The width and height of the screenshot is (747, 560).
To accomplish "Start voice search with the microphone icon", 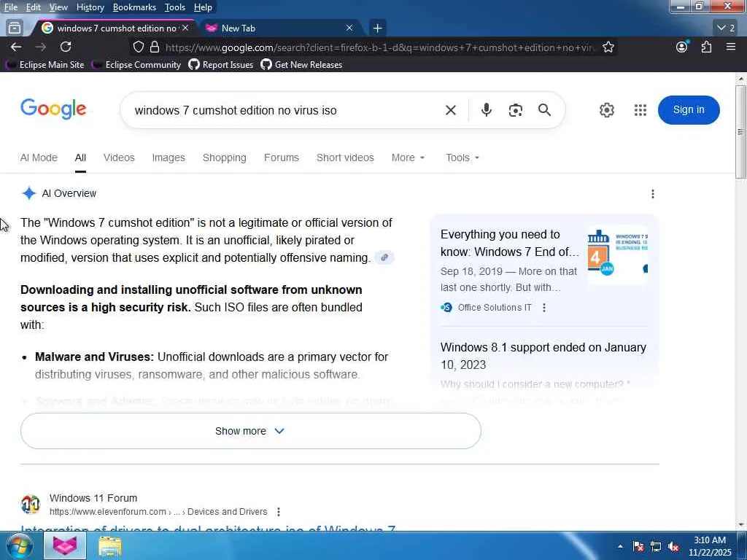I will pos(486,110).
